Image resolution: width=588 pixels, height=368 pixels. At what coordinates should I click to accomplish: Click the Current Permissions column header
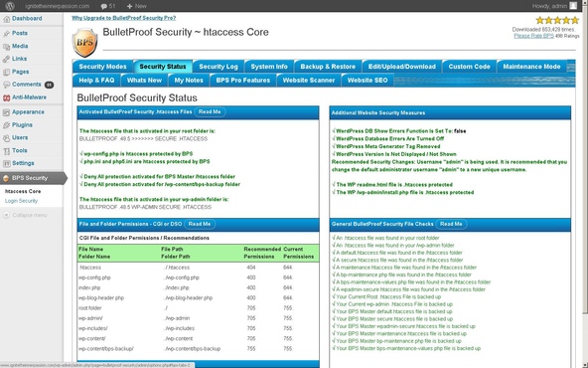pyautogui.click(x=299, y=253)
